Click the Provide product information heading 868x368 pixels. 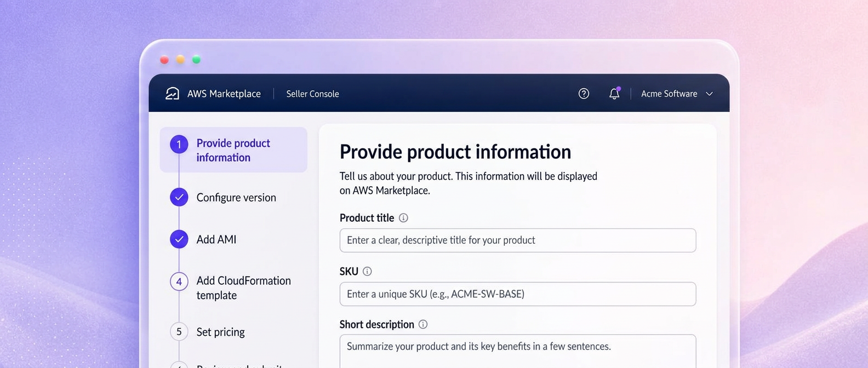click(455, 152)
